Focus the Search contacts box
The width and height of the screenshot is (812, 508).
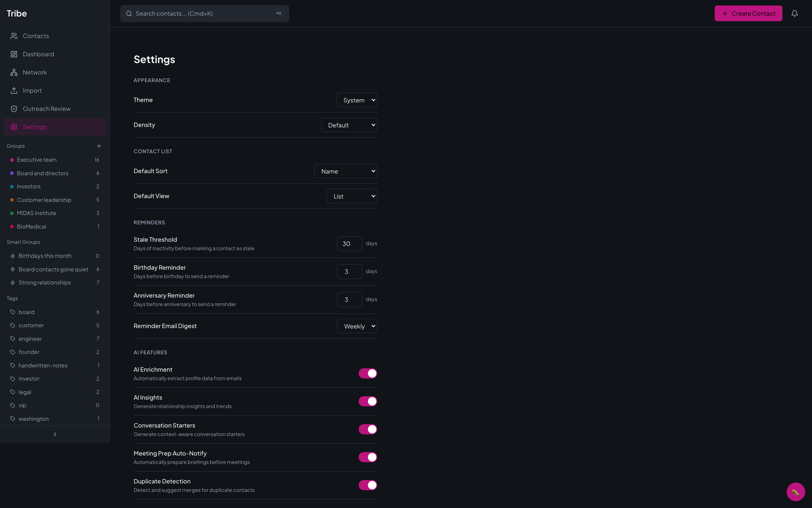[205, 14]
